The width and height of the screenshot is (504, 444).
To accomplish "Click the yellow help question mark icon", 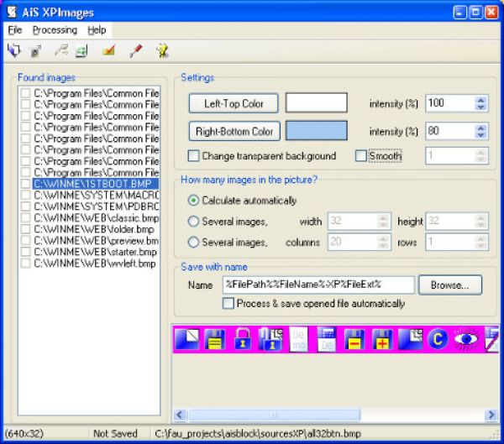I will (x=161, y=51).
